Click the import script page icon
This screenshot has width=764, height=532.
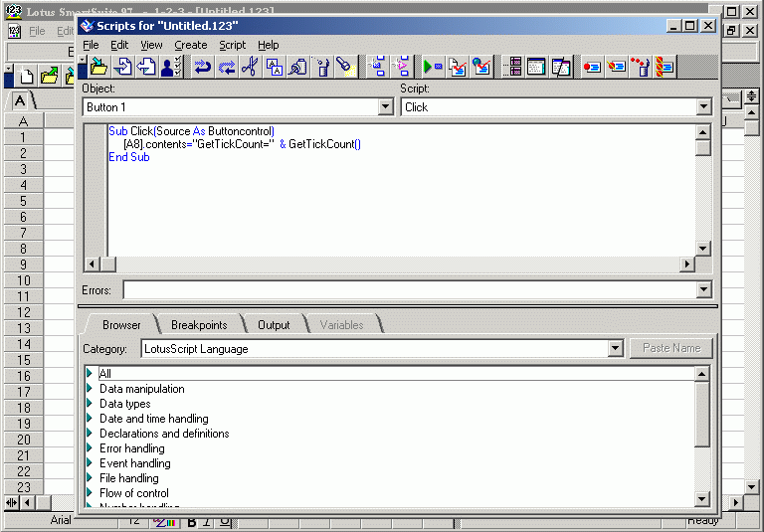(123, 68)
